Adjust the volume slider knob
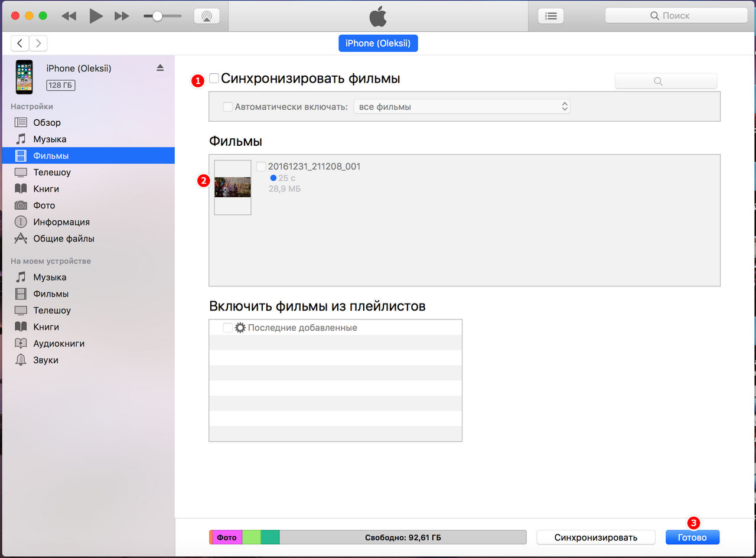The image size is (756, 558). pos(157,17)
